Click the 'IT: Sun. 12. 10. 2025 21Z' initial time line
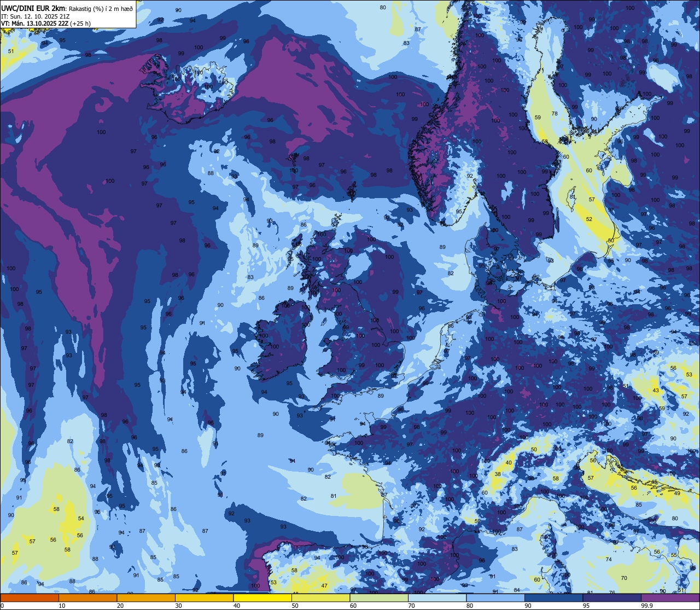The width and height of the screenshot is (700, 610). pyautogui.click(x=36, y=16)
